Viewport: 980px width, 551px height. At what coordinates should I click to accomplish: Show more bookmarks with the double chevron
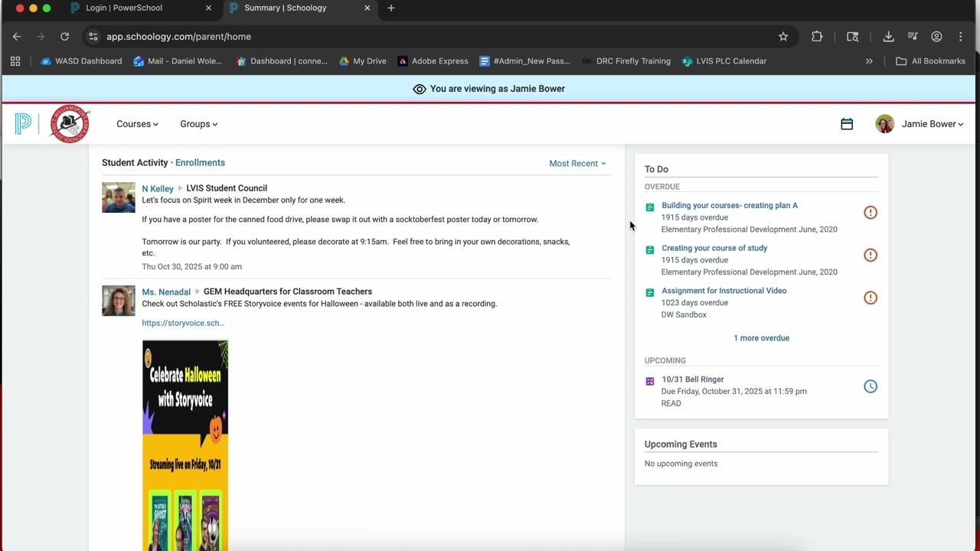click(869, 61)
